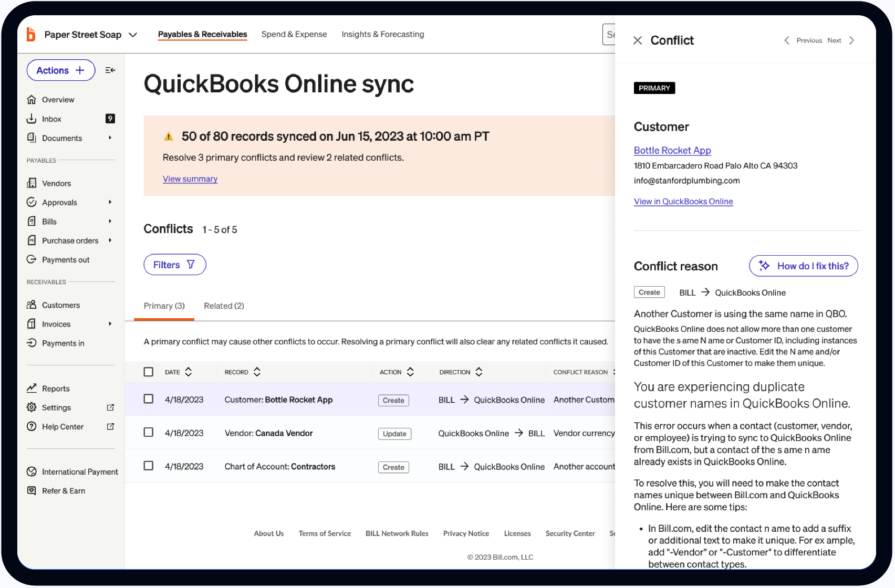Click the Update tag on Canada Vendor row
Viewport: 895px width, 588px height.
(394, 434)
